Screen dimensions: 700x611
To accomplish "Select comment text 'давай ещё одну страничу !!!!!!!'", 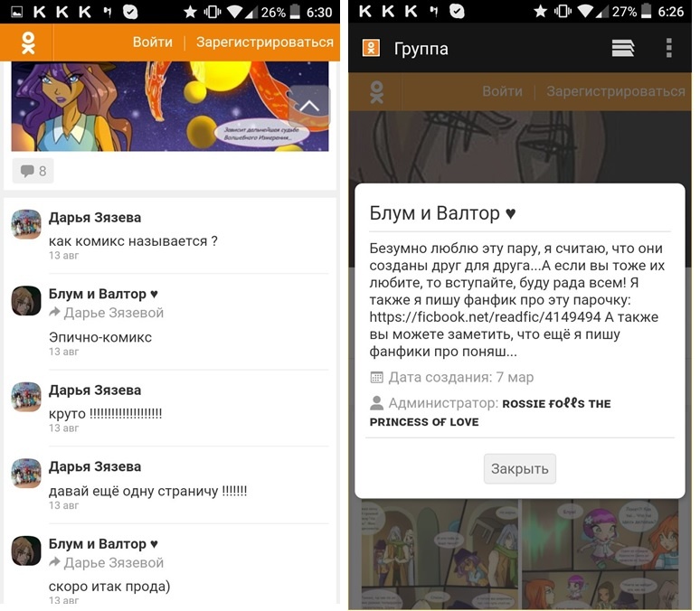I will click(147, 491).
